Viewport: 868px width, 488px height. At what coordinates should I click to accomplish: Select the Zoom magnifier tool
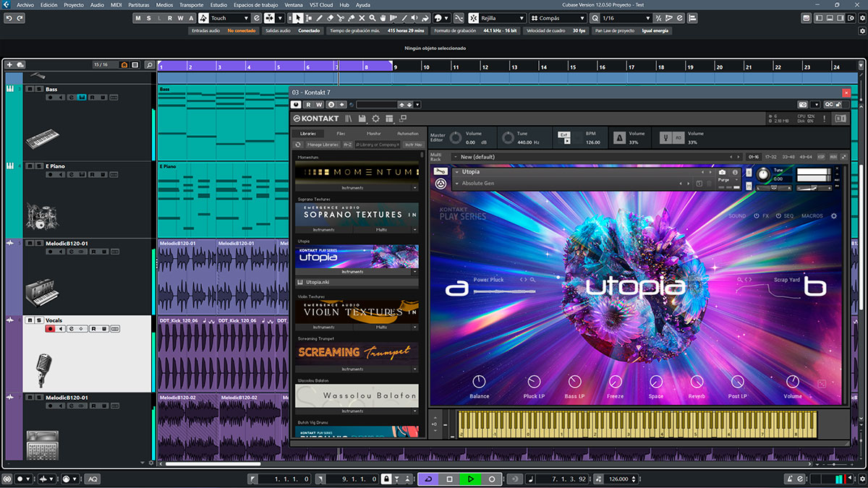(x=373, y=18)
